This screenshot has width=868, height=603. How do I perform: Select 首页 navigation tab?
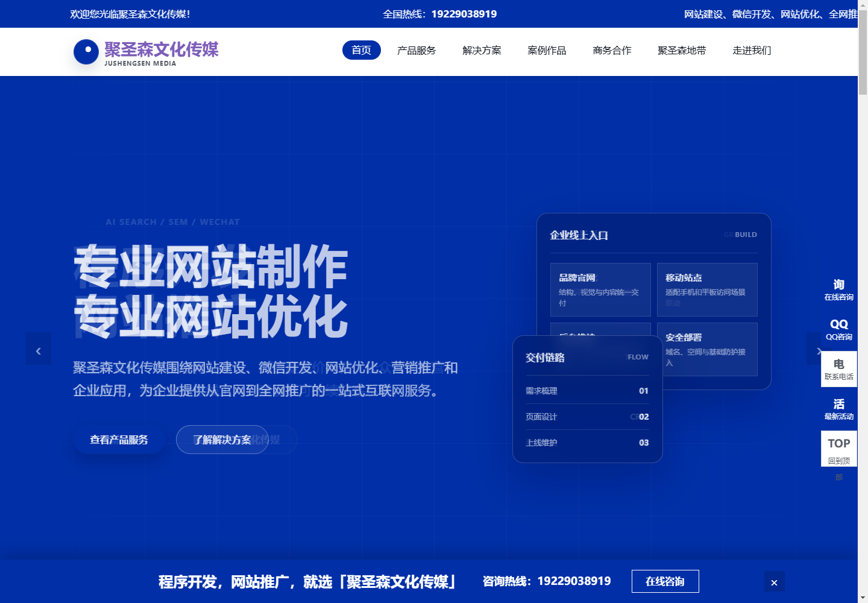[x=362, y=50]
